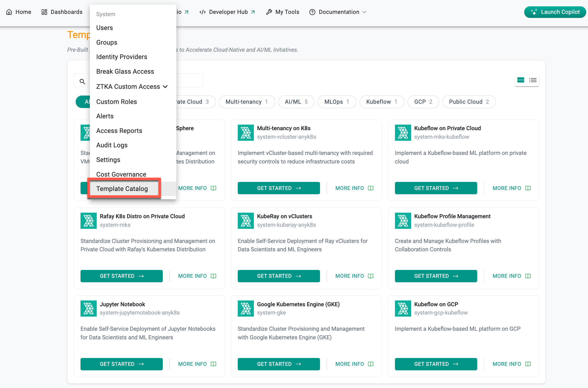Click the My Tools wrench icon

(x=269, y=12)
